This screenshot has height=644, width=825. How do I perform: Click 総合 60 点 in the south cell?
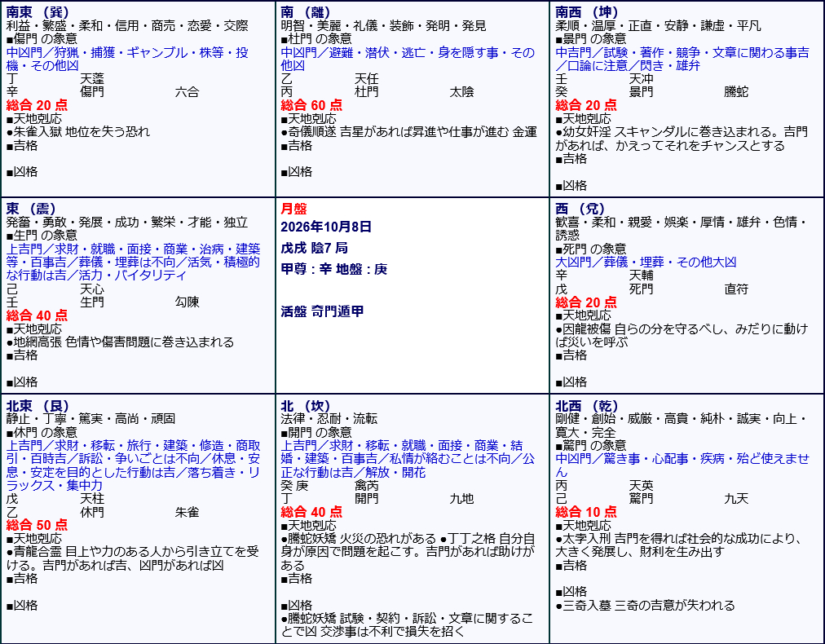pyautogui.click(x=311, y=105)
